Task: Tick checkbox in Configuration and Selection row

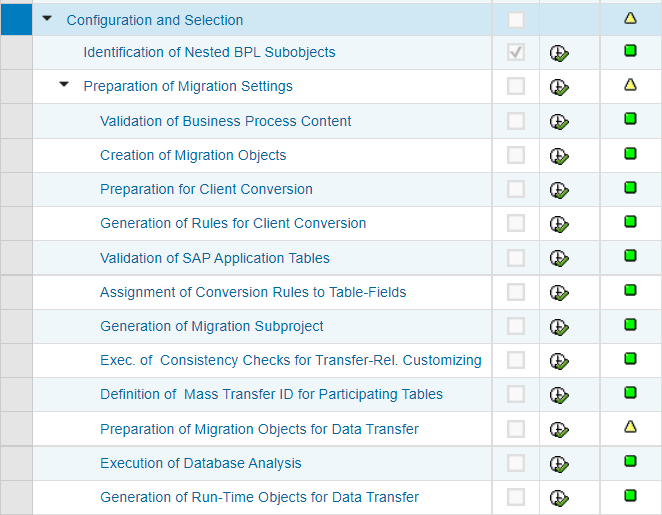Action: click(515, 20)
